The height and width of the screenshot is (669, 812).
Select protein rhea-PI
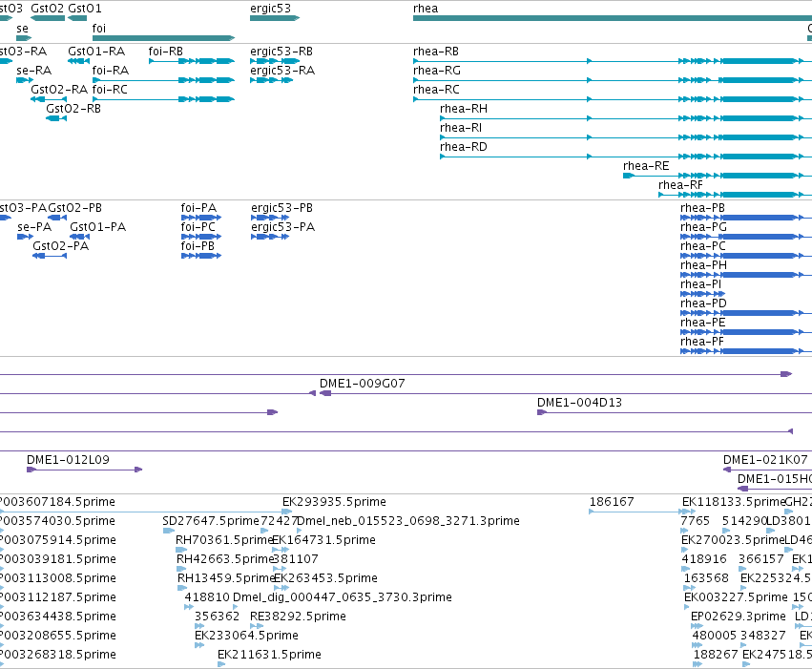702,294
